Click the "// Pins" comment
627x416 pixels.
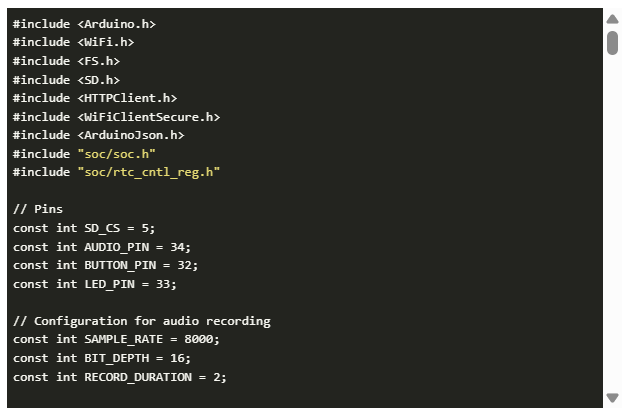pos(38,209)
